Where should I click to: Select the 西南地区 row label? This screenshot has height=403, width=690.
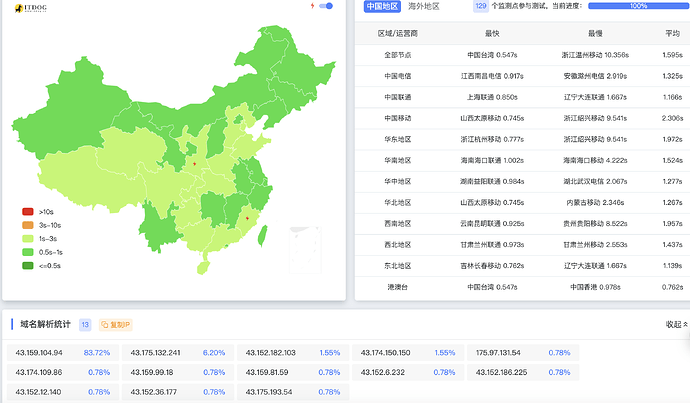click(398, 223)
